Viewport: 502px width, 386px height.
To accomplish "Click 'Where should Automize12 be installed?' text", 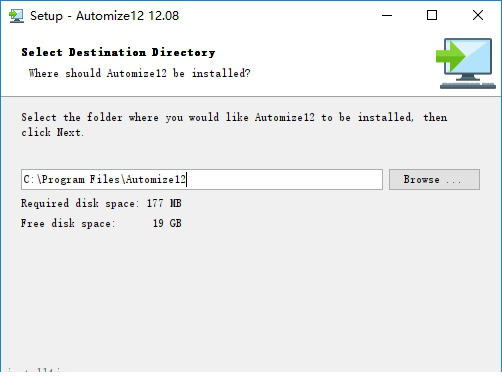I will tap(139, 73).
